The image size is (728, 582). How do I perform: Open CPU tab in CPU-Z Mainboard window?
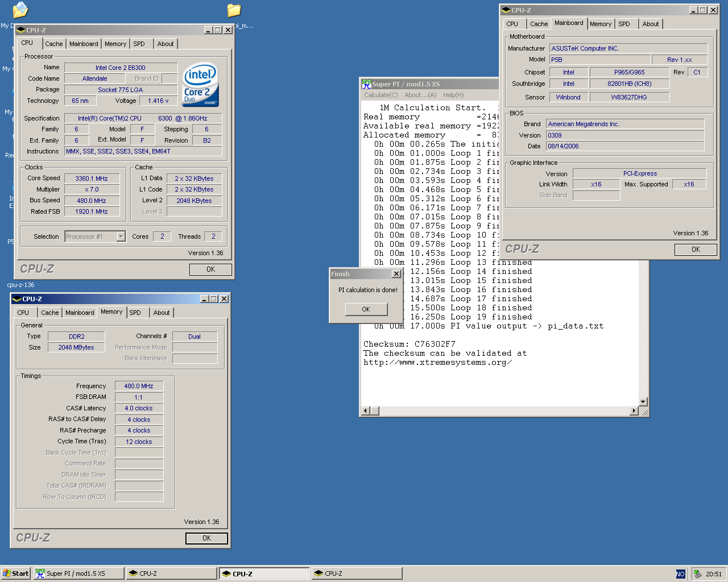coord(512,24)
